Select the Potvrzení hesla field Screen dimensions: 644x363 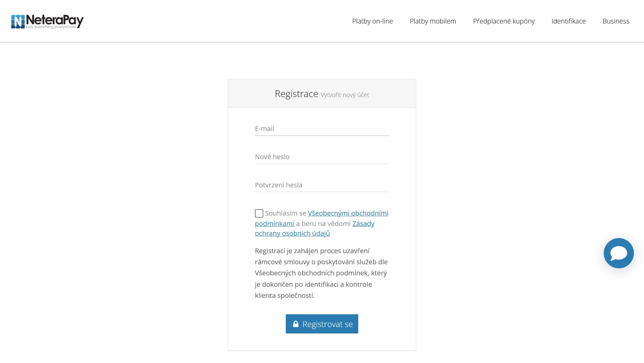(x=322, y=185)
